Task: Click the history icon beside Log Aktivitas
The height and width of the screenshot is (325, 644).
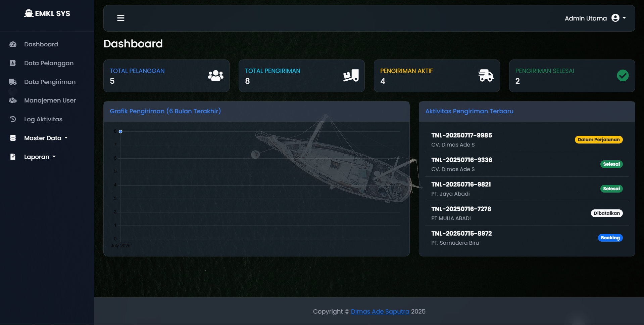Action: click(13, 119)
